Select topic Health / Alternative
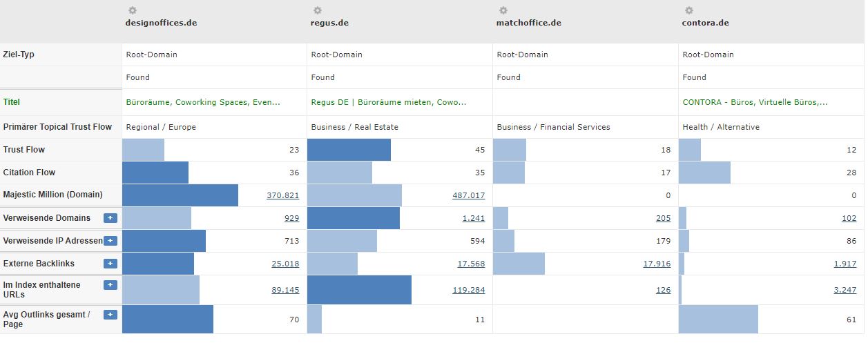 coord(721,127)
